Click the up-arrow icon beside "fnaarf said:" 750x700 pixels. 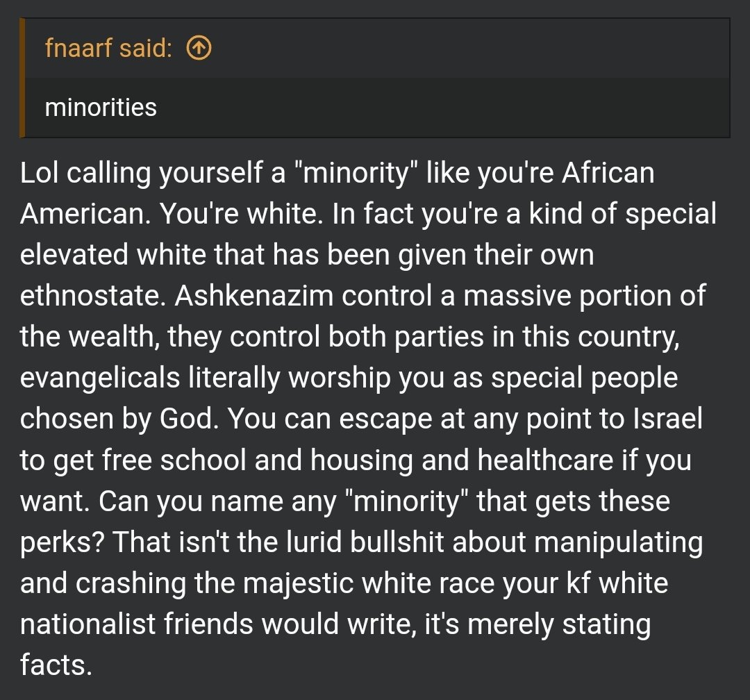199,49
